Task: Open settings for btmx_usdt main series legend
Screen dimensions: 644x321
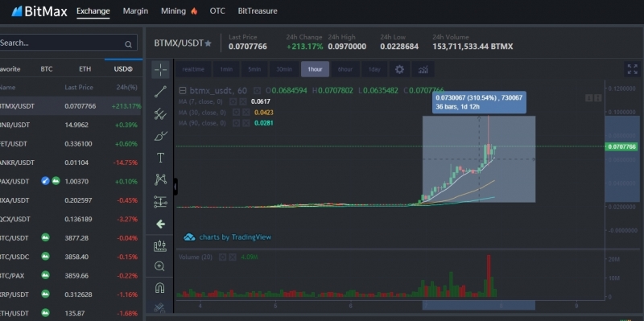Action: click(x=257, y=90)
